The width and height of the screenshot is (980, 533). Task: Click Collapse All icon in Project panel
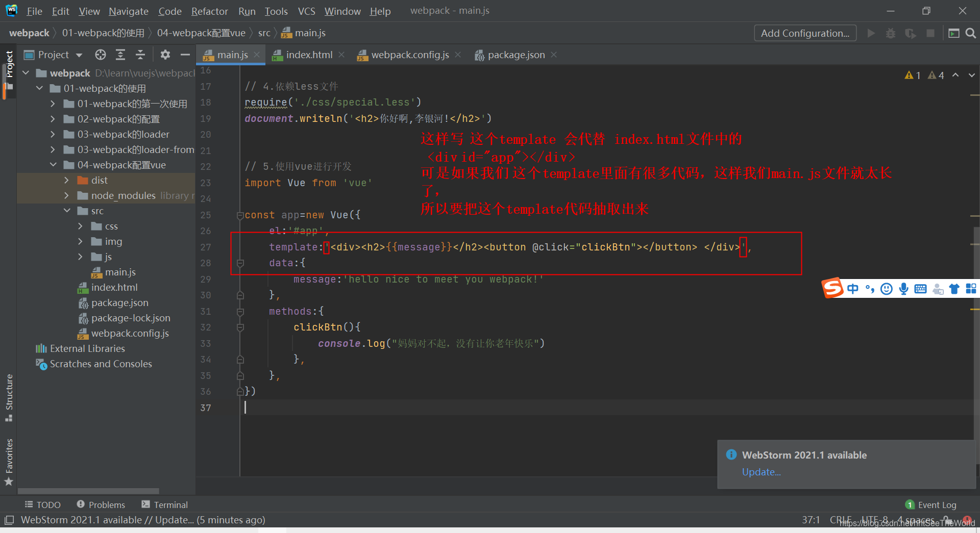point(140,55)
